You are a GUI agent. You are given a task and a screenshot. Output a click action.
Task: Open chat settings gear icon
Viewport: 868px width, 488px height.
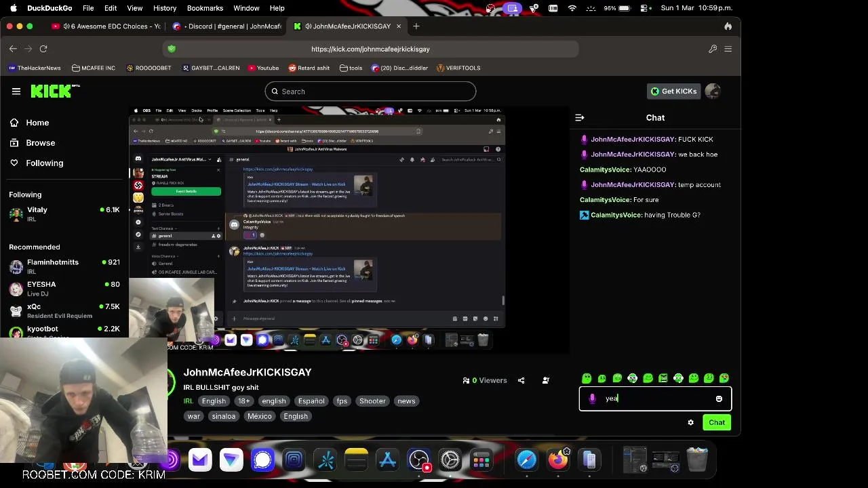click(691, 422)
